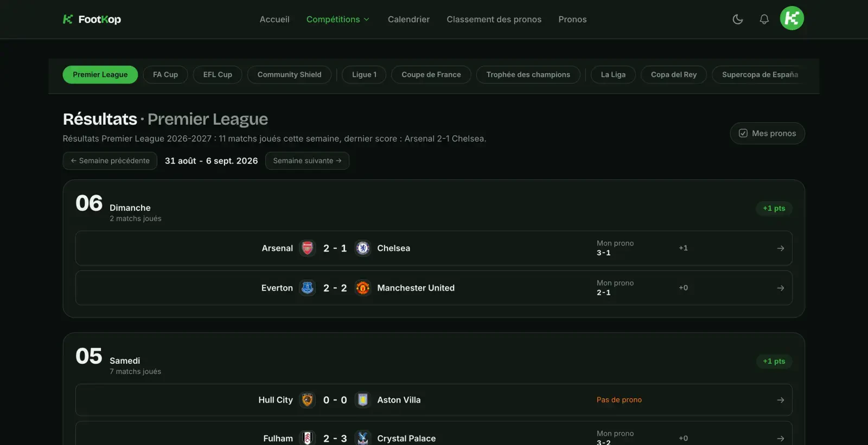
Task: Click the Hull City club crest
Action: [x=308, y=400]
